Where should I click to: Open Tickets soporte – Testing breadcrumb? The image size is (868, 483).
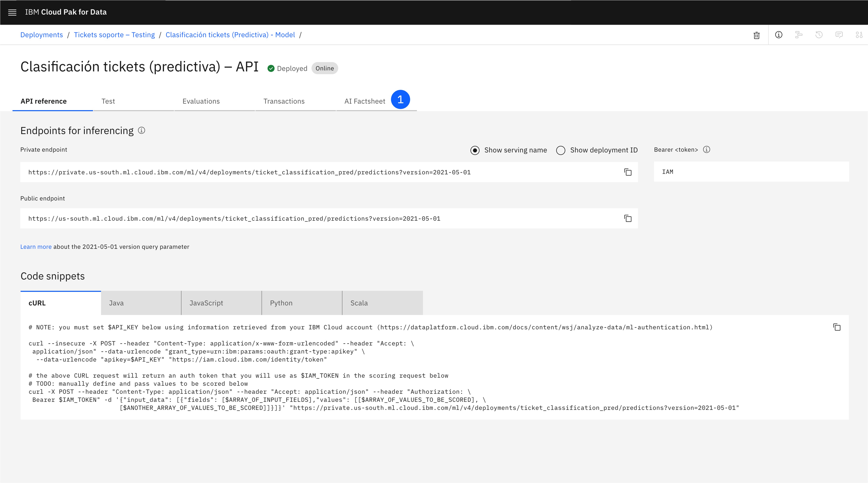click(x=114, y=35)
